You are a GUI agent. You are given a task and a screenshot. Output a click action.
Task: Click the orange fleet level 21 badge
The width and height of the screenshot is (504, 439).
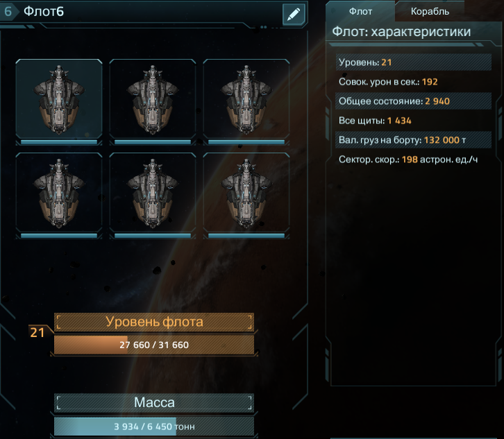click(37, 332)
